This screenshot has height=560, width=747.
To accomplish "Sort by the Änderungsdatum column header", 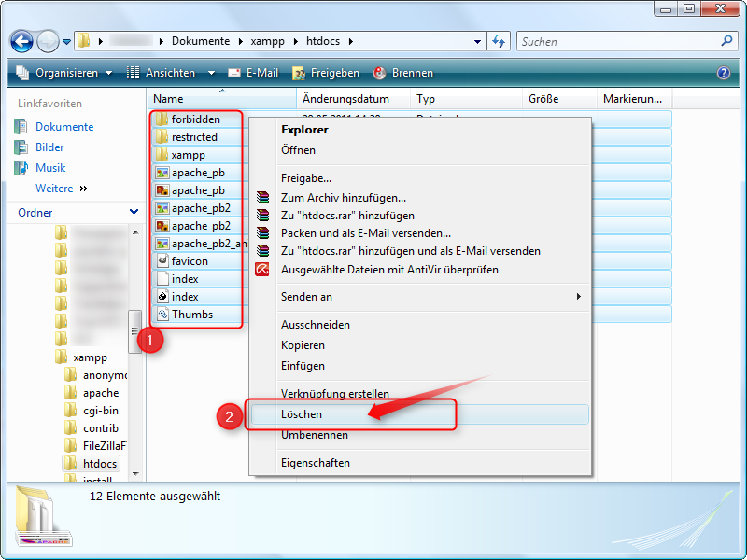I will click(x=354, y=99).
